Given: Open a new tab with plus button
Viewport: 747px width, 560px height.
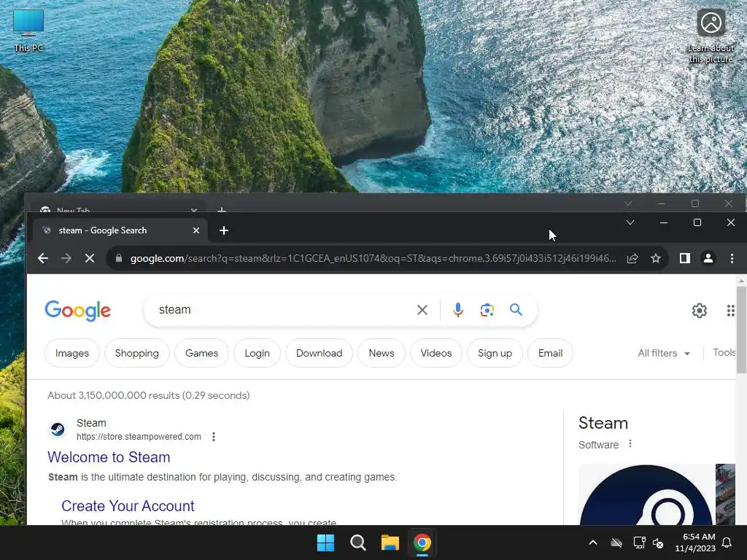Looking at the screenshot, I should 224,230.
